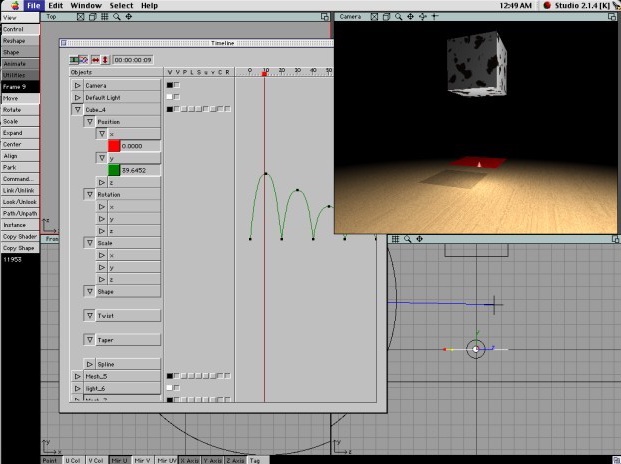Select pan arrows icon in lower-right viewport header
Image resolution: width=621 pixels, height=464 pixels.
(x=419, y=239)
